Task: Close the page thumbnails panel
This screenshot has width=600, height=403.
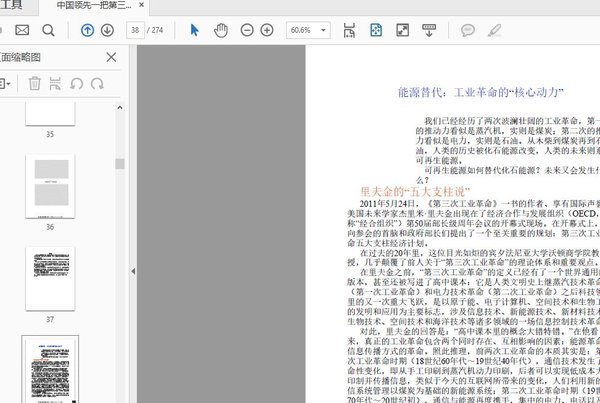Action: click(111, 57)
